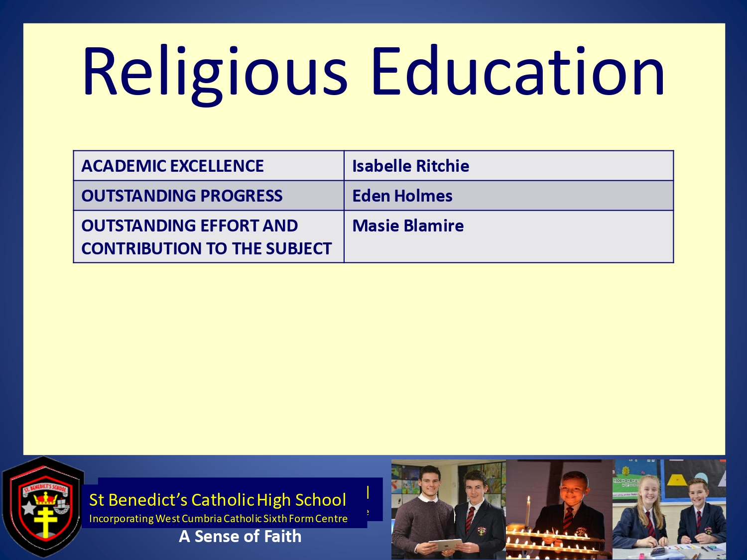
Task: Open the photo of students holding a tablet
Action: tap(448, 509)
